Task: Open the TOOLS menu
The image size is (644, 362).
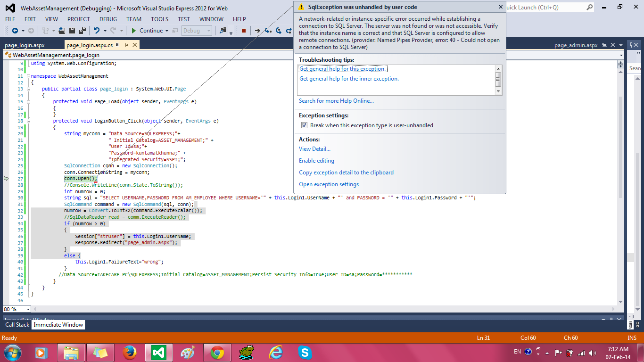Action: tap(160, 19)
